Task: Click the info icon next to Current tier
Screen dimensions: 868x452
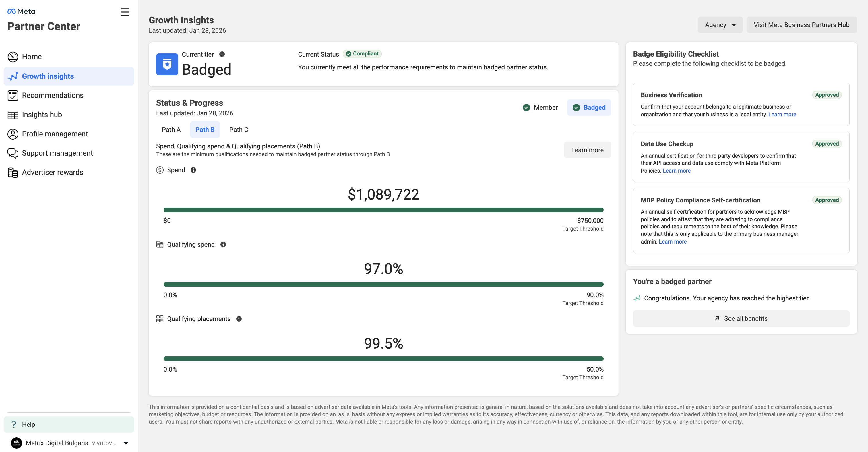Action: click(222, 54)
